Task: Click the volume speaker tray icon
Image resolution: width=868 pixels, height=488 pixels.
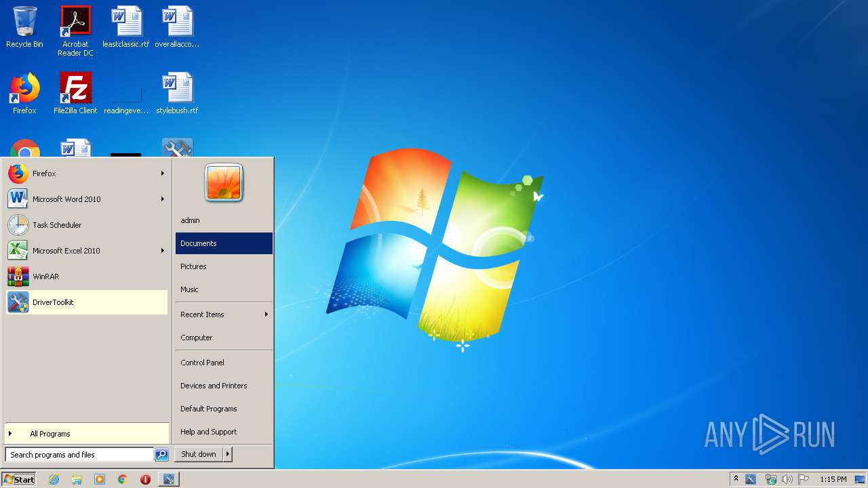Action: click(787, 479)
